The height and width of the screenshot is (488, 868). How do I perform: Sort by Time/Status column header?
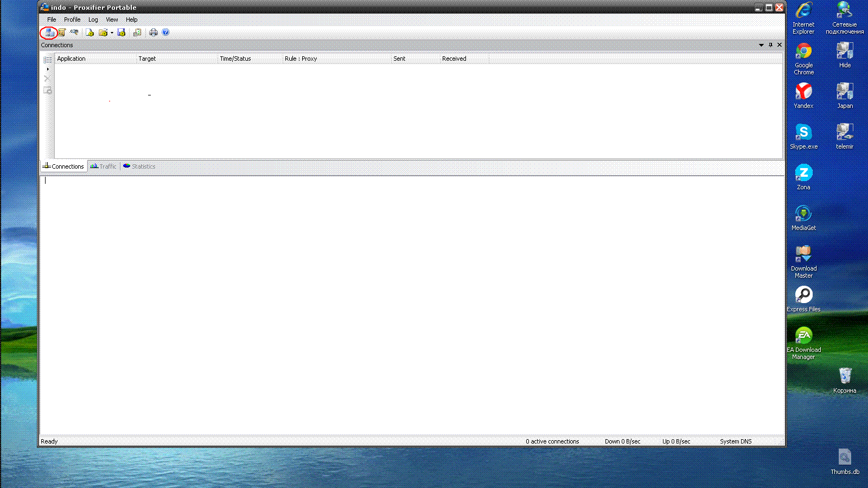250,59
